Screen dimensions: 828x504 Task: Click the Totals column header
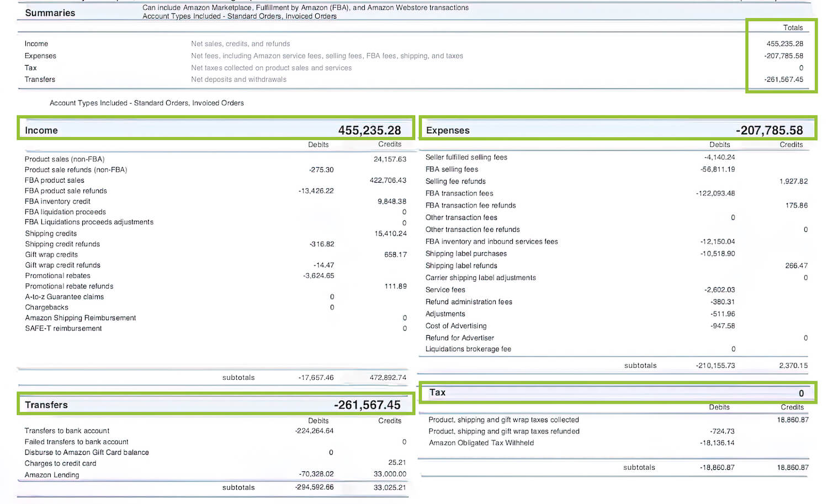point(793,28)
